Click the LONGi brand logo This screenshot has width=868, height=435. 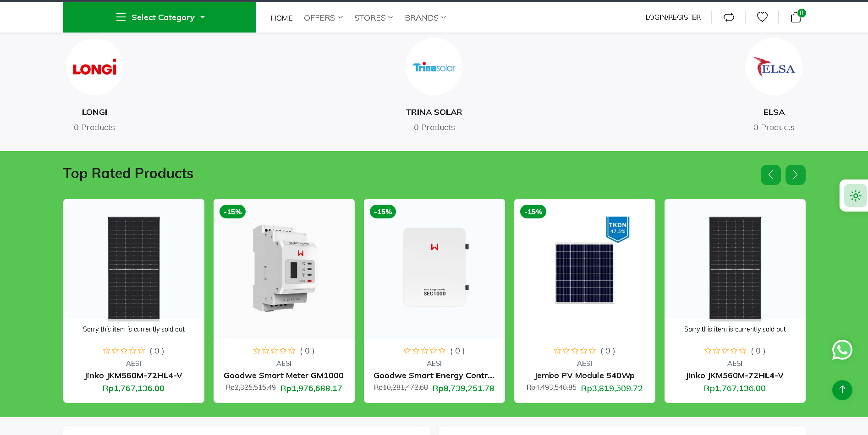(94, 67)
